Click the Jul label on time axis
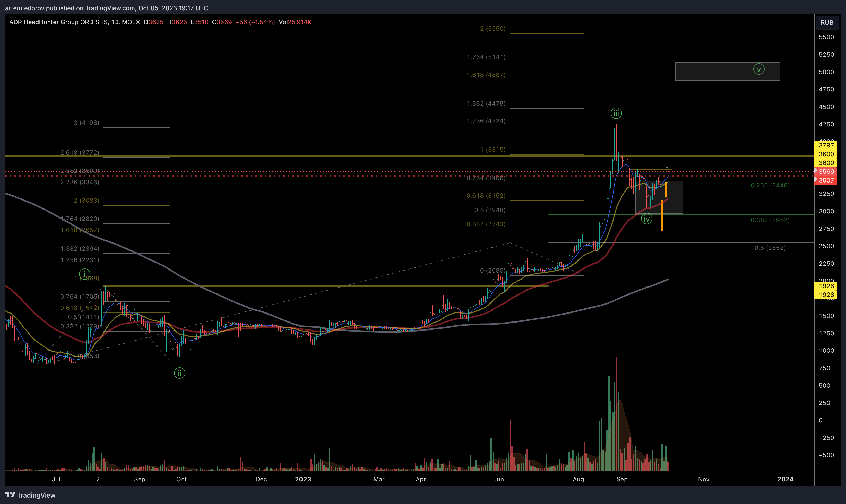The width and height of the screenshot is (846, 504). coord(56,479)
